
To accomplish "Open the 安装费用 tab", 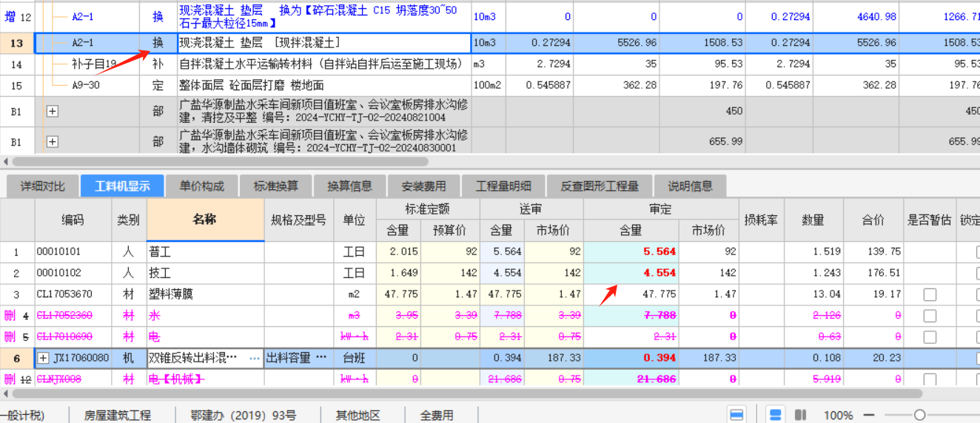I will tap(423, 186).
